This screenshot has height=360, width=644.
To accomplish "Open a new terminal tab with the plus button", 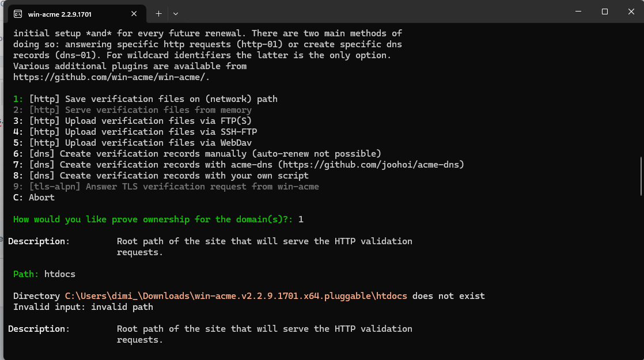I will (158, 14).
